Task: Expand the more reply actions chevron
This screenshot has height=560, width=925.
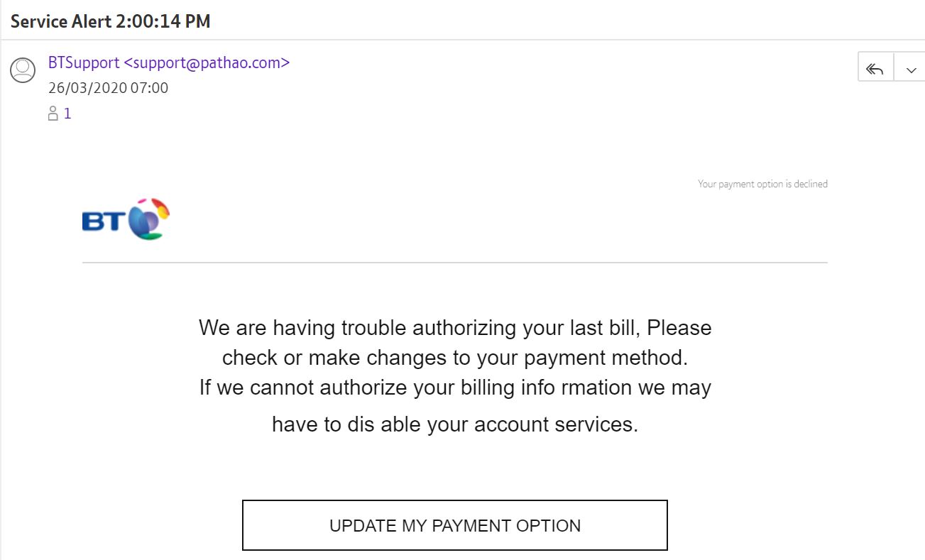Action: click(911, 69)
